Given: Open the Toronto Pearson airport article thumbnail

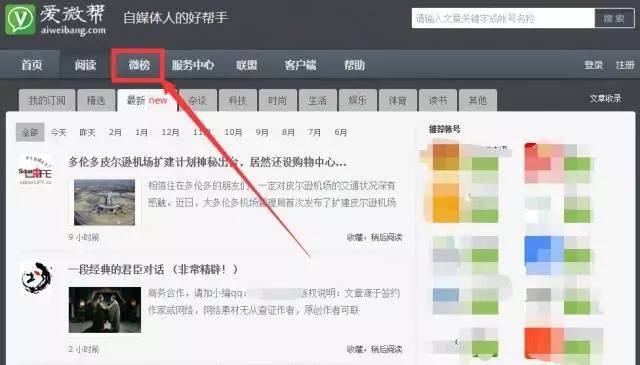Looking at the screenshot, I should (104, 202).
